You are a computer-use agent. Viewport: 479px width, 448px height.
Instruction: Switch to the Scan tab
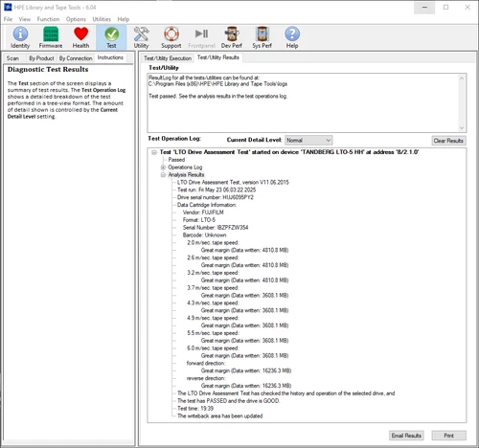tap(12, 58)
